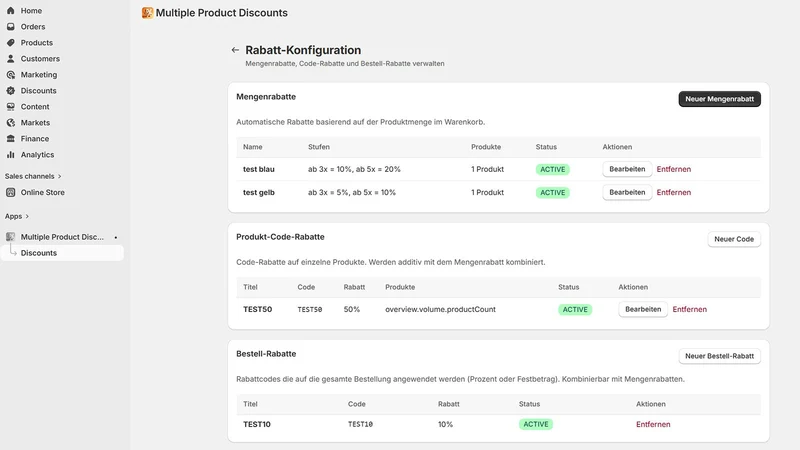Open the Analytics section
The height and width of the screenshot is (450, 800).
[x=37, y=155]
